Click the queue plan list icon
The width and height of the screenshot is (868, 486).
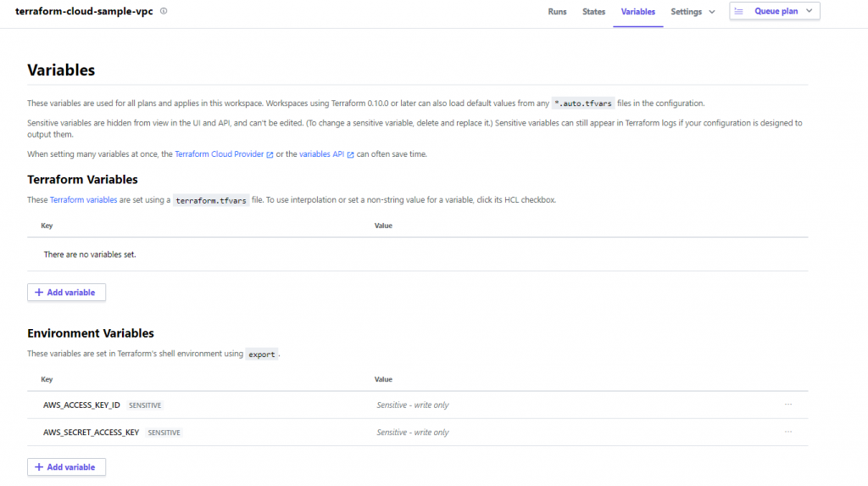(x=738, y=11)
